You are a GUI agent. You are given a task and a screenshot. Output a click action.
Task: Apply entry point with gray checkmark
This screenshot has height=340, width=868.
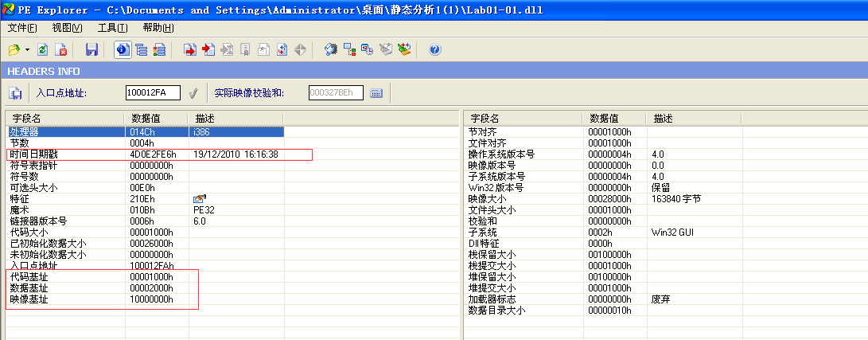click(193, 93)
